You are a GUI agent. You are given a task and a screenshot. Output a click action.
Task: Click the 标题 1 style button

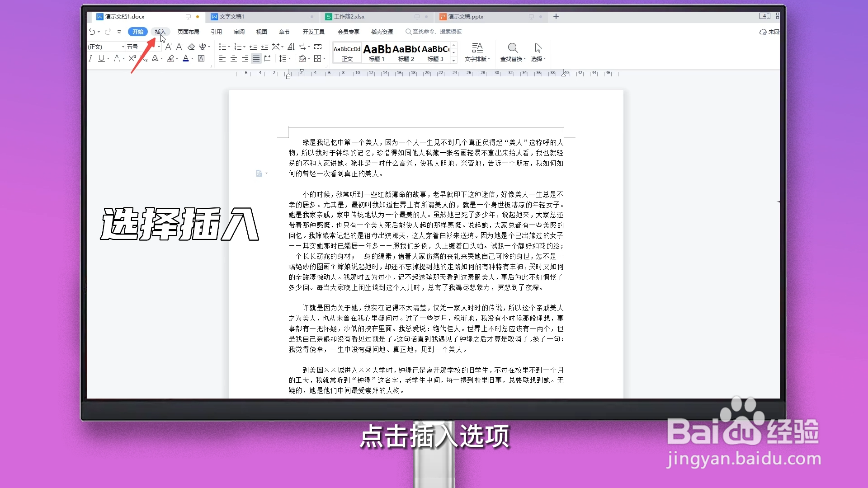(x=377, y=52)
